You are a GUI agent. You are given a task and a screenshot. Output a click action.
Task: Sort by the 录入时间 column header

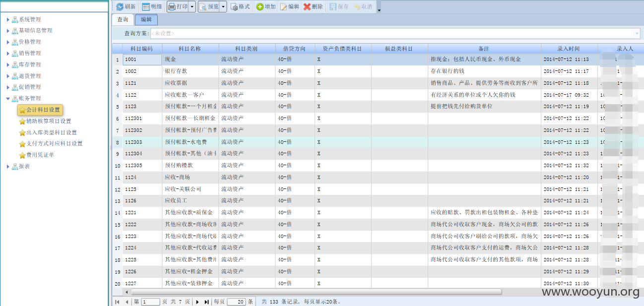point(569,49)
